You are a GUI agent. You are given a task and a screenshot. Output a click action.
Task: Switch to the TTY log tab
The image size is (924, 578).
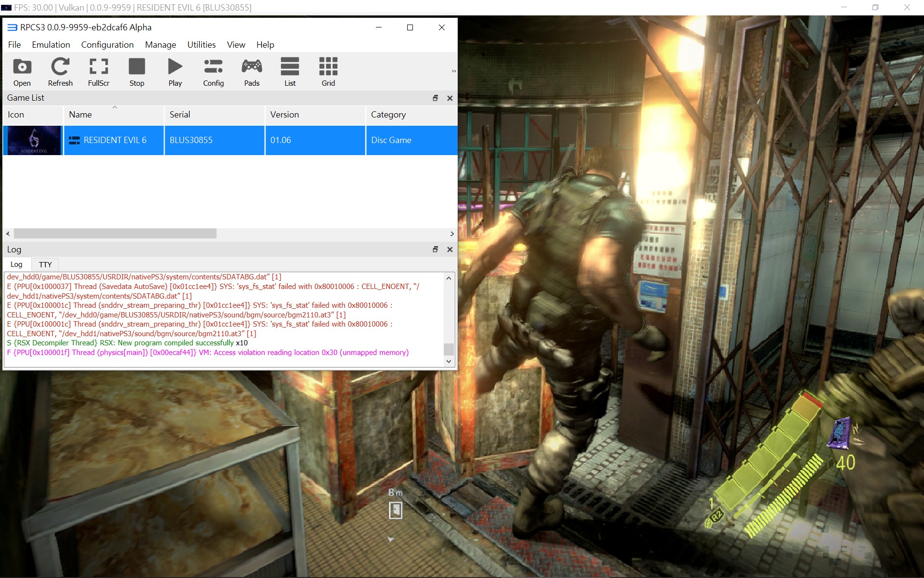pos(45,264)
